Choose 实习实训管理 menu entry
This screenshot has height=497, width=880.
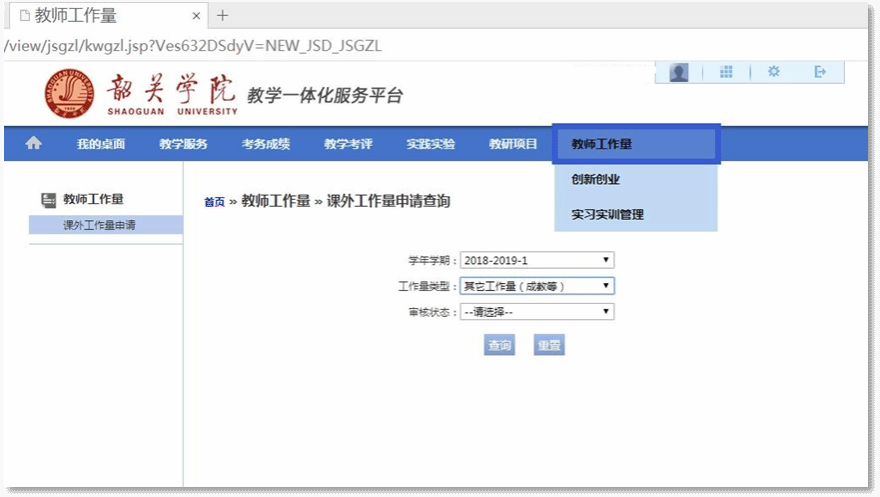point(608,215)
